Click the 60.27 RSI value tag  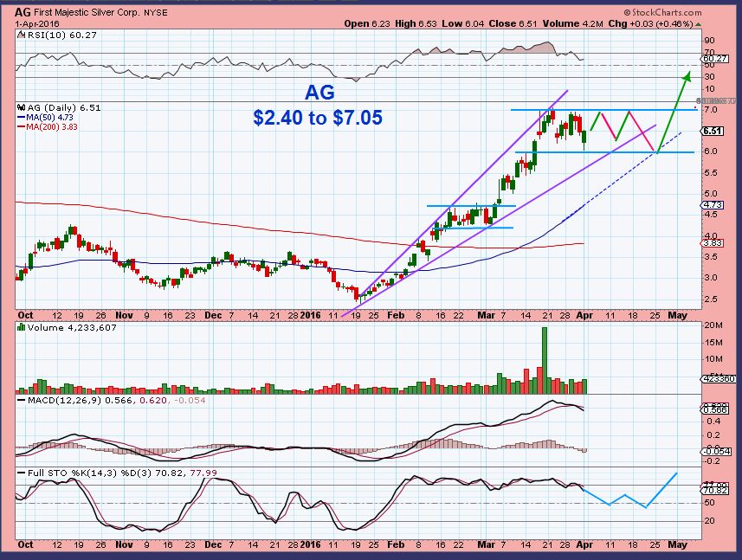pyautogui.click(x=715, y=59)
